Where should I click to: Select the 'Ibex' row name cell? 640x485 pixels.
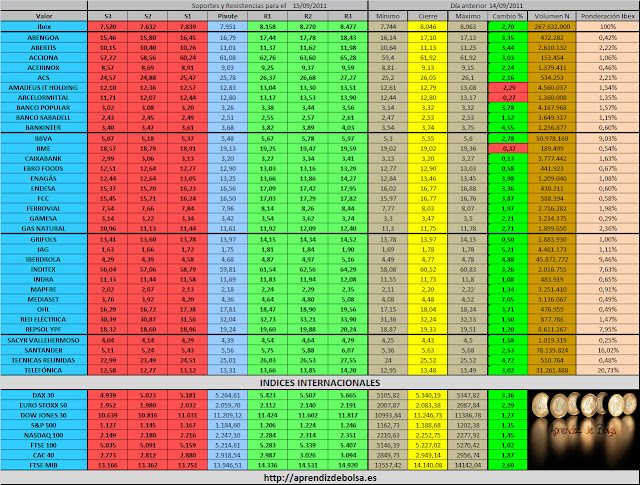44,27
